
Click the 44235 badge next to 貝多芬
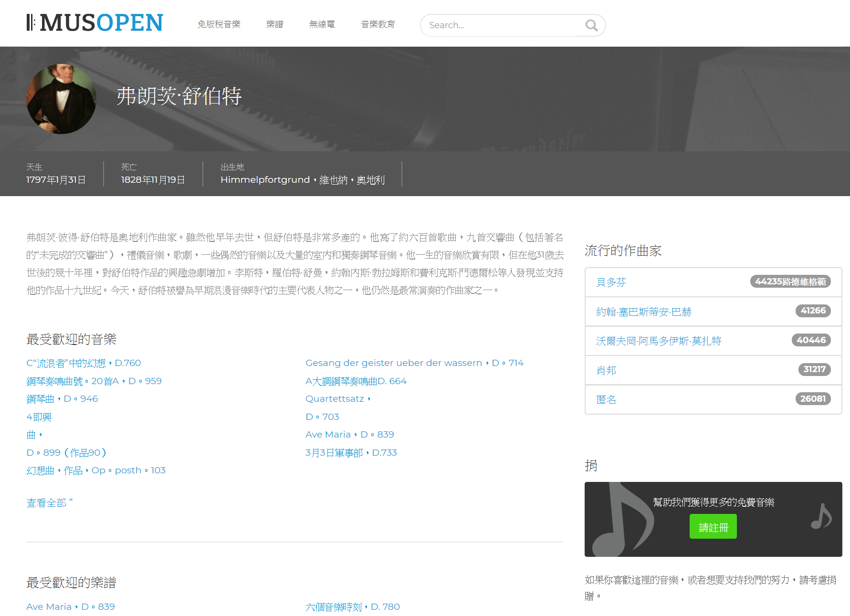coord(790,282)
